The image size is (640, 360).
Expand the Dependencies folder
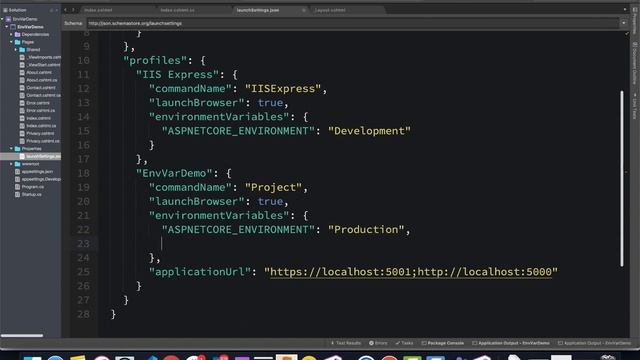tap(11, 35)
